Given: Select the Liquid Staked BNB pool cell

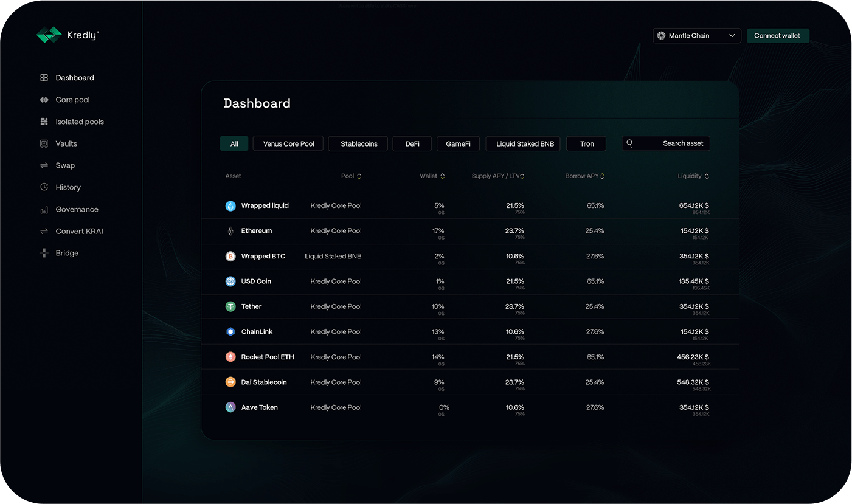Looking at the screenshot, I should 333,257.
